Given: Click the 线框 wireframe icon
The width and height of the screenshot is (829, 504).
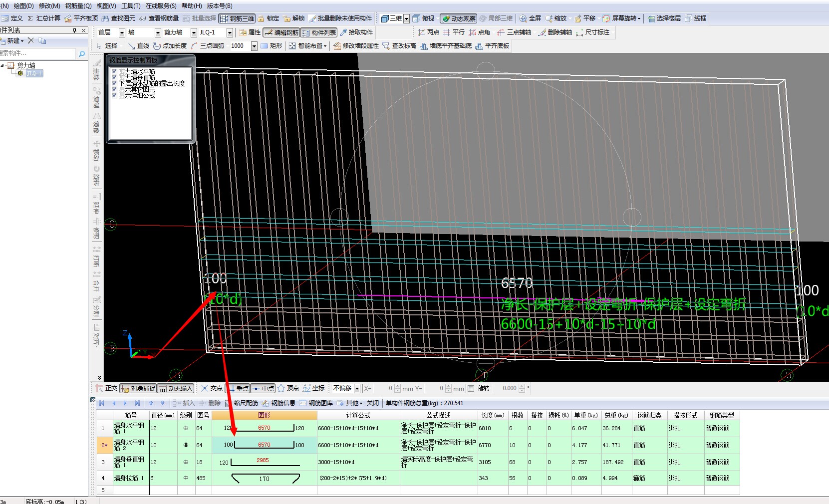Looking at the screenshot, I should click(688, 18).
